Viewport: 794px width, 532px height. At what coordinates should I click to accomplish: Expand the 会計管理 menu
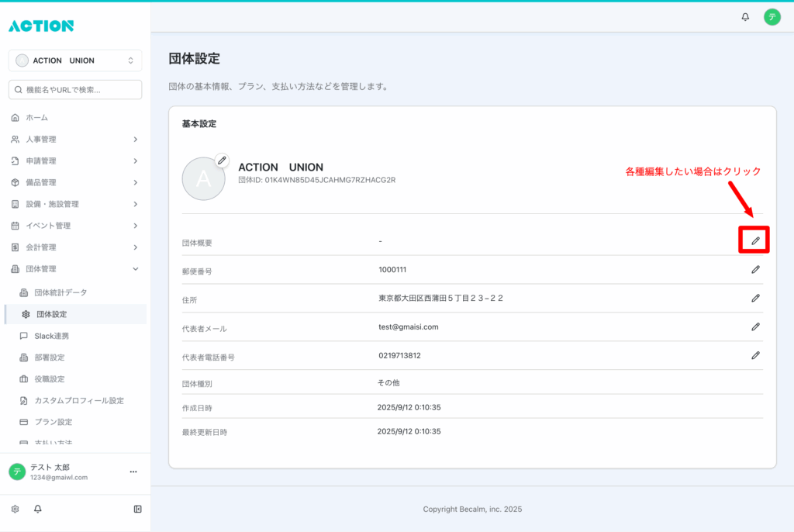[x=75, y=247]
